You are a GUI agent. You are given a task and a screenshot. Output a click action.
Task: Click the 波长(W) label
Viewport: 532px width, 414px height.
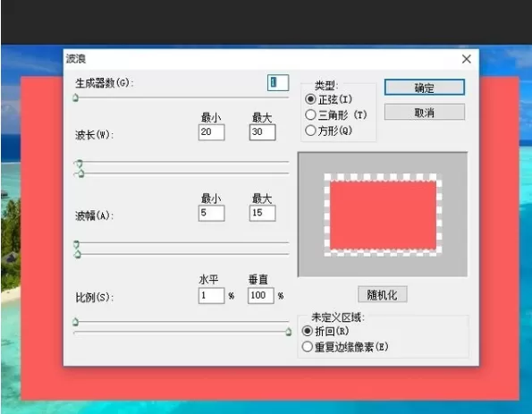[94, 135]
